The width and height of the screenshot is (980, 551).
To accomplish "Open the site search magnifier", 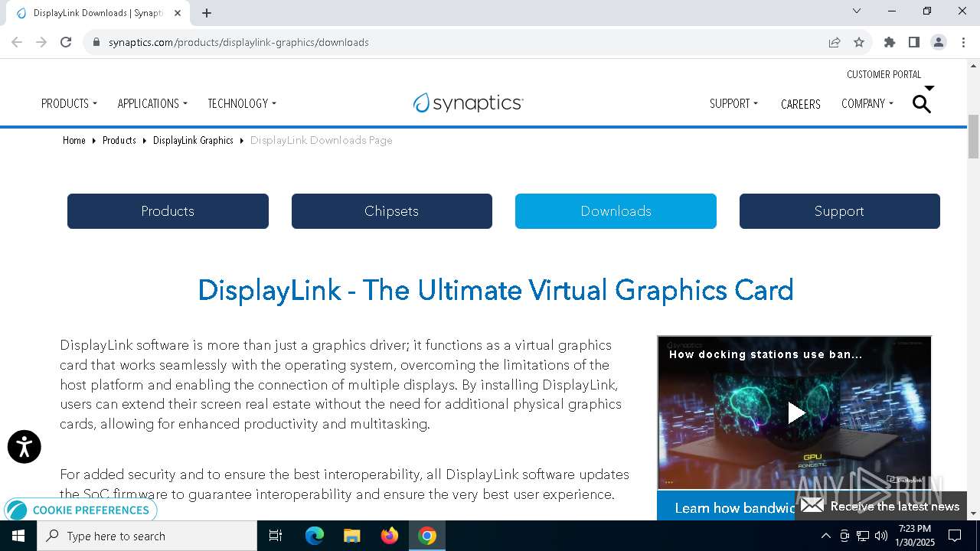I will point(922,103).
